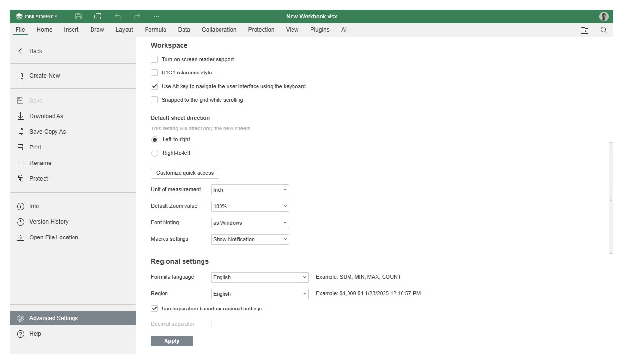Select Left-to-right sheet direction
This screenshot has width=623, height=364.
click(x=155, y=140)
